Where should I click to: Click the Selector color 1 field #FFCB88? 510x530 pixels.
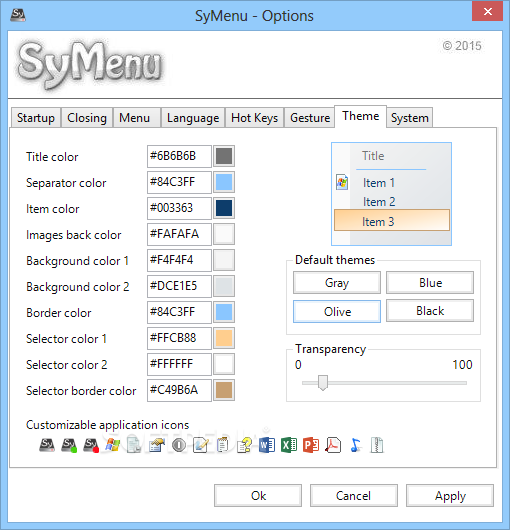pyautogui.click(x=179, y=338)
